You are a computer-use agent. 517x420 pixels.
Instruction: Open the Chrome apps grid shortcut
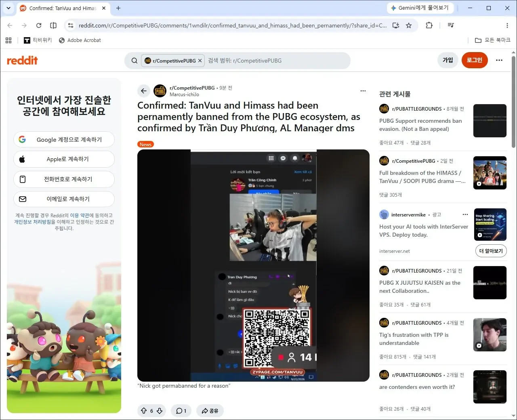click(8, 40)
